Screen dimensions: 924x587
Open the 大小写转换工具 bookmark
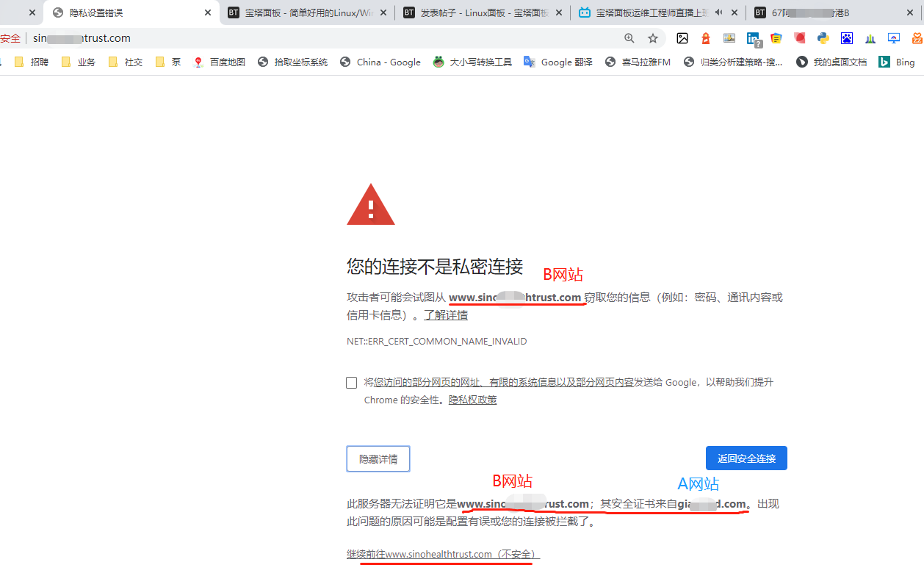[x=473, y=62]
